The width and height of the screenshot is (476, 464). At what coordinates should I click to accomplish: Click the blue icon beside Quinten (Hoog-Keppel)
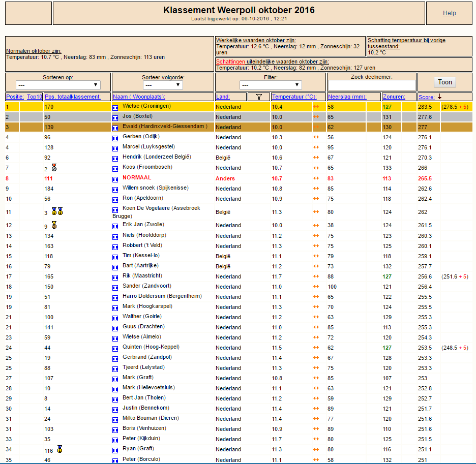tap(115, 348)
